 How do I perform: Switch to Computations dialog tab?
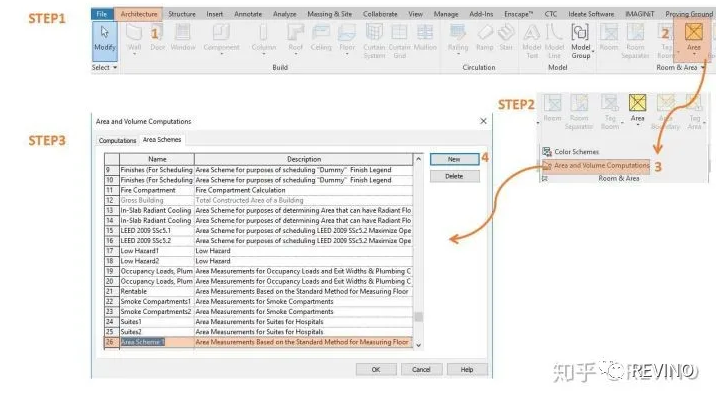tap(117, 141)
